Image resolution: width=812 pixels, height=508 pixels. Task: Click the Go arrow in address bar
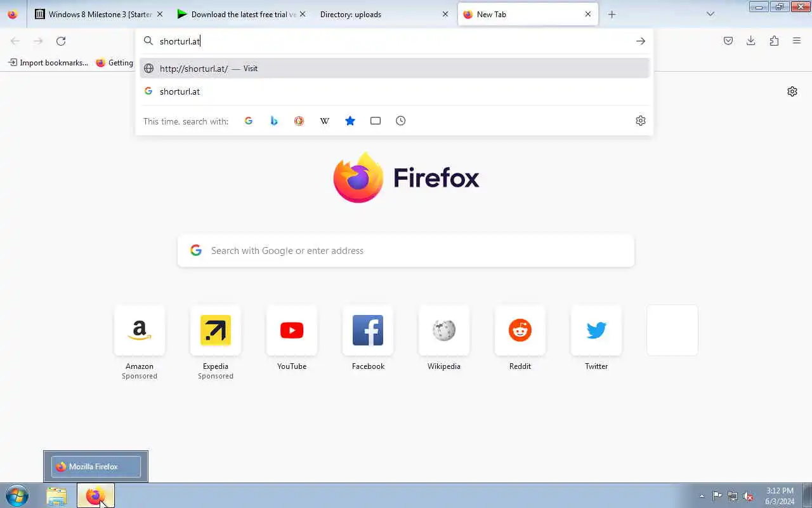(x=641, y=41)
